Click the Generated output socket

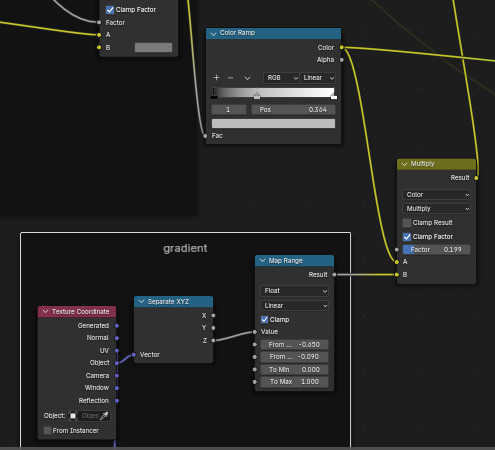[117, 326]
